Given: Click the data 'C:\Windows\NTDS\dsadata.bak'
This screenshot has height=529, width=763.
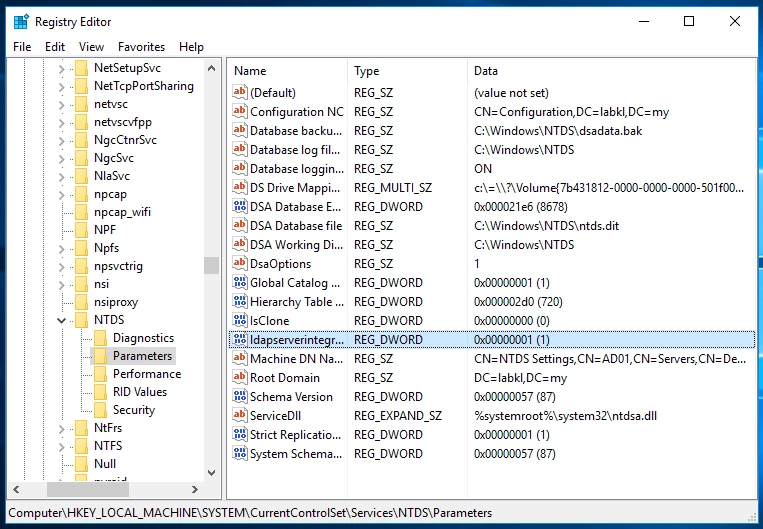Looking at the screenshot, I should 558,130.
